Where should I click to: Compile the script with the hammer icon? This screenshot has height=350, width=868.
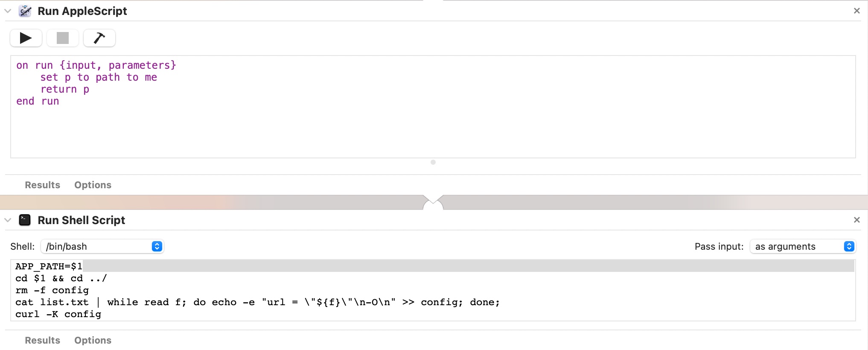pos(99,38)
